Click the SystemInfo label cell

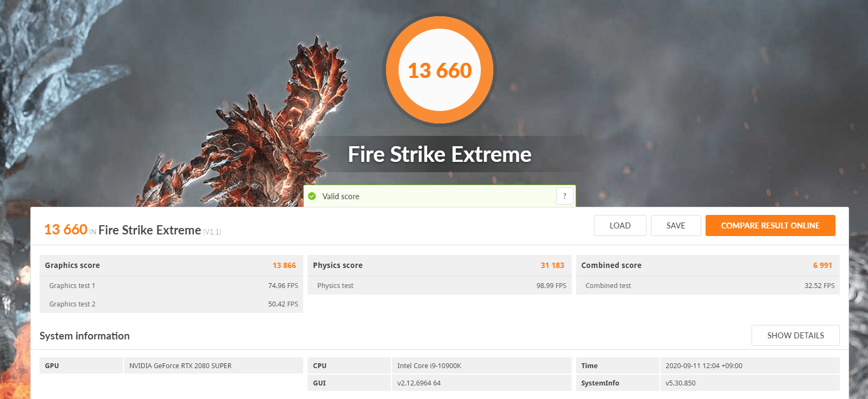click(x=618, y=383)
